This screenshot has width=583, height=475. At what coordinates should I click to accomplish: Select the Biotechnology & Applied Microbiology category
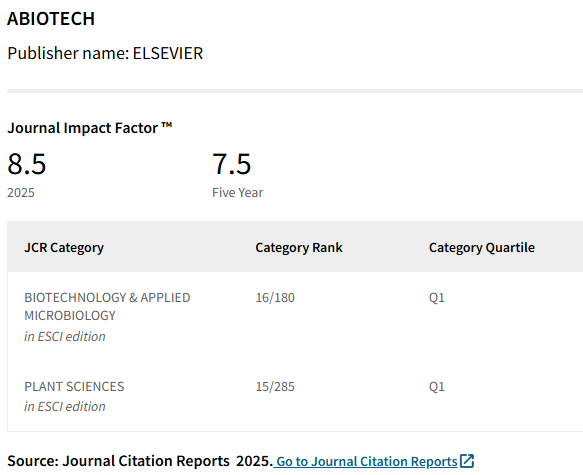point(107,306)
